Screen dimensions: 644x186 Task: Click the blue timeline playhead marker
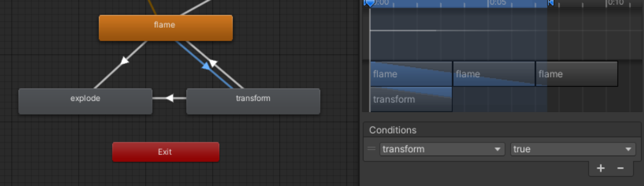click(x=369, y=3)
